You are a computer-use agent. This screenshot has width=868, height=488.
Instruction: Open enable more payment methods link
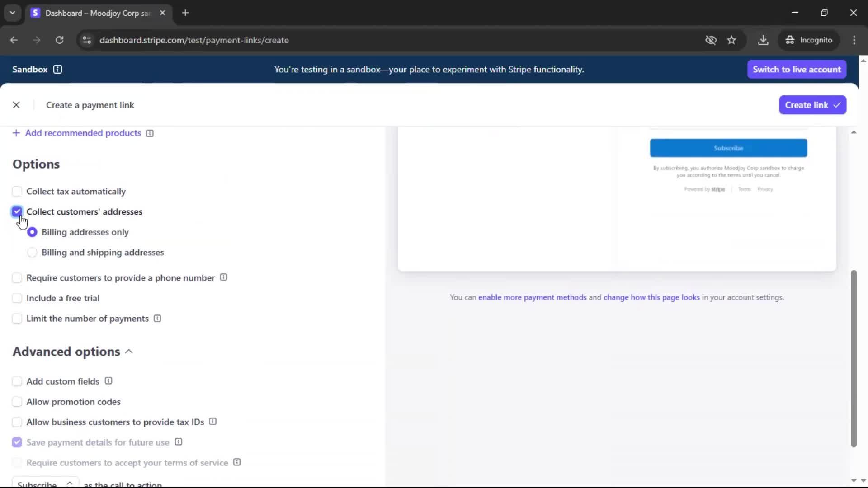(532, 297)
